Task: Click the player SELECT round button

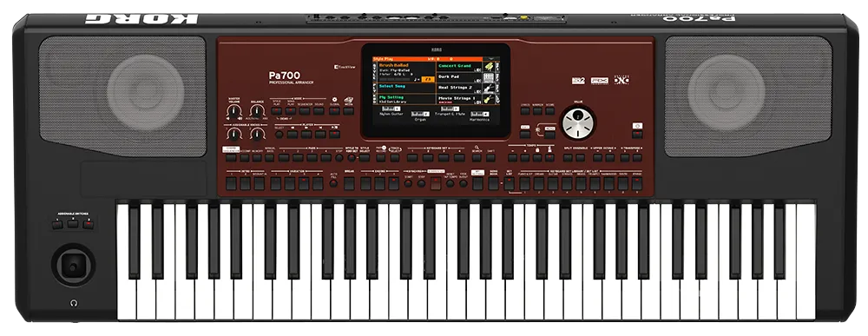Action: point(279,135)
